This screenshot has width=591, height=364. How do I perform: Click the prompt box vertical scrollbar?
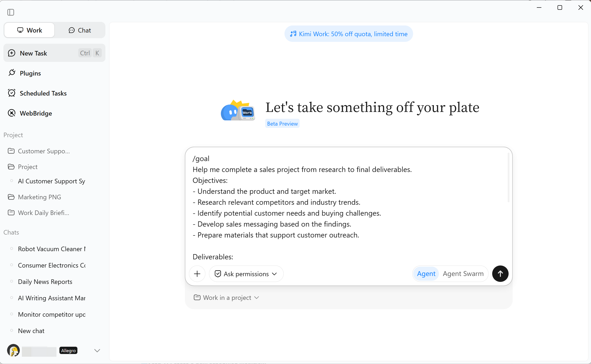(x=508, y=178)
